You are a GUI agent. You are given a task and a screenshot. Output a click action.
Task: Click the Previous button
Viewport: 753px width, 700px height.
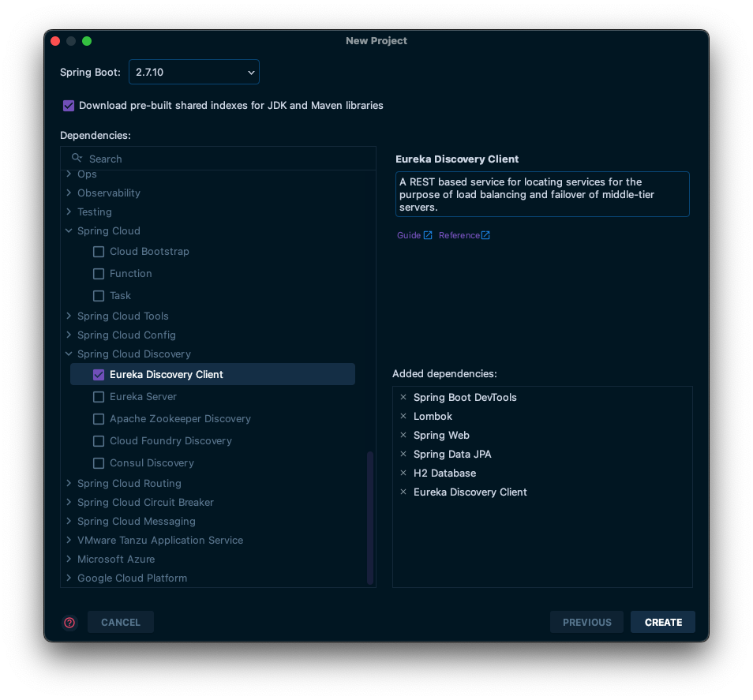tap(586, 622)
